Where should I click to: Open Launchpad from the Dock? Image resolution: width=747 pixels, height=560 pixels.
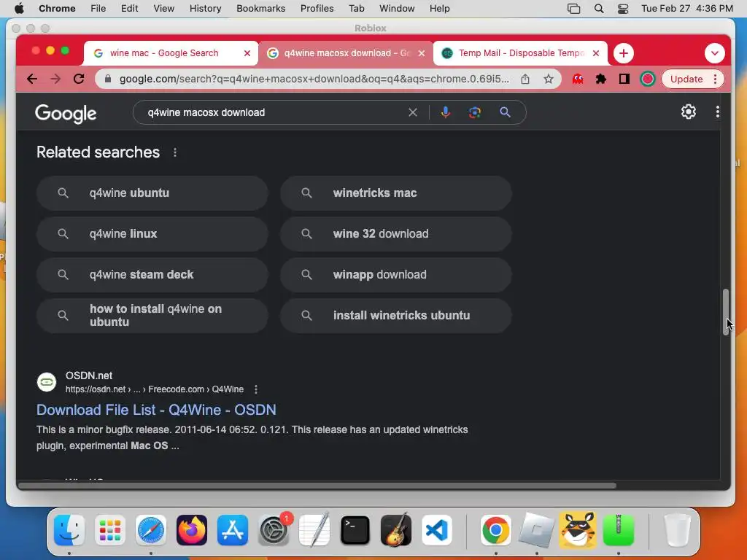[110, 530]
